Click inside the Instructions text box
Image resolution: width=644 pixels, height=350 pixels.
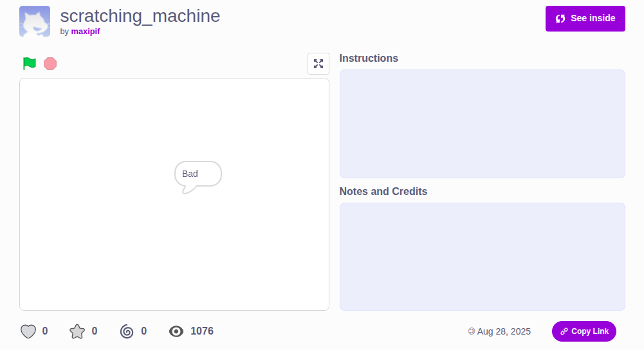[482, 124]
